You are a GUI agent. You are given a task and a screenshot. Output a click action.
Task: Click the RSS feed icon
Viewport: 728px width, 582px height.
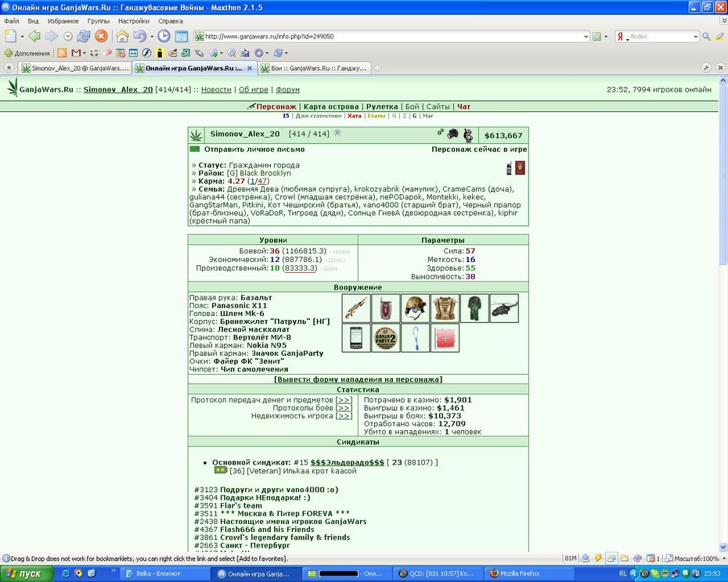tap(62, 53)
